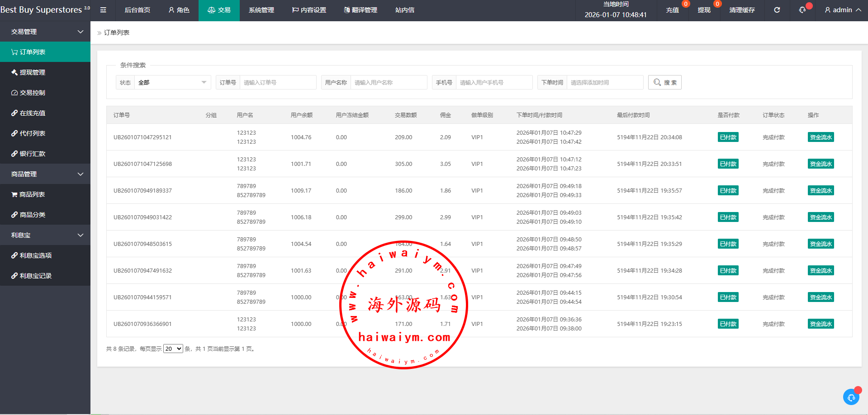The height and width of the screenshot is (415, 868).
Task: Click 清理缓存 in the top bar
Action: tap(742, 10)
